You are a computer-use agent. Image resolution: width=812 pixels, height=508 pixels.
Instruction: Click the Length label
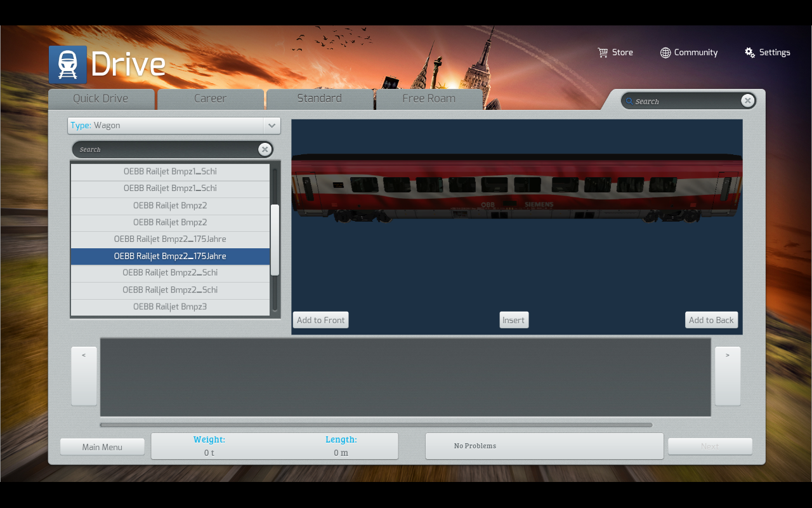click(x=341, y=439)
